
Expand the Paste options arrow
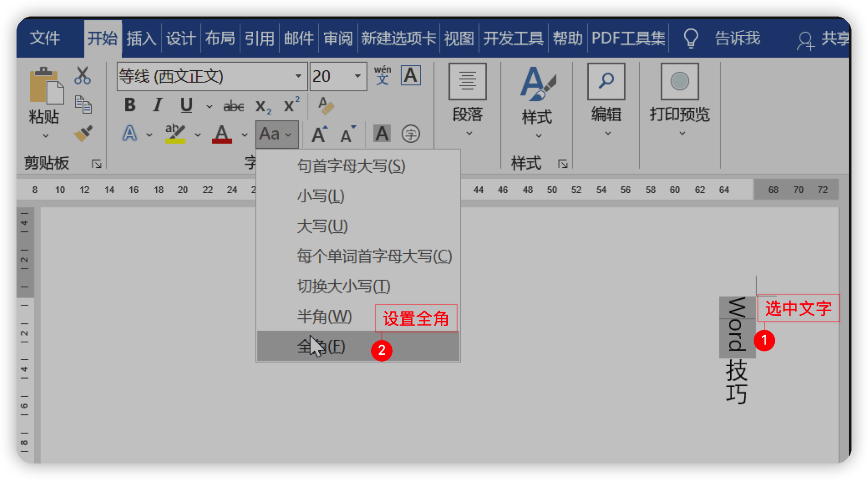click(x=45, y=136)
